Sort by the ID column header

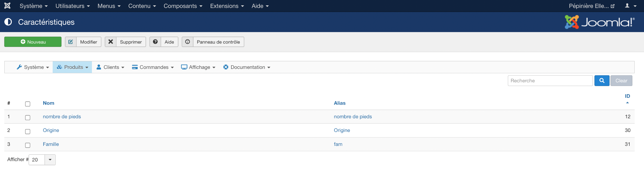click(x=627, y=96)
